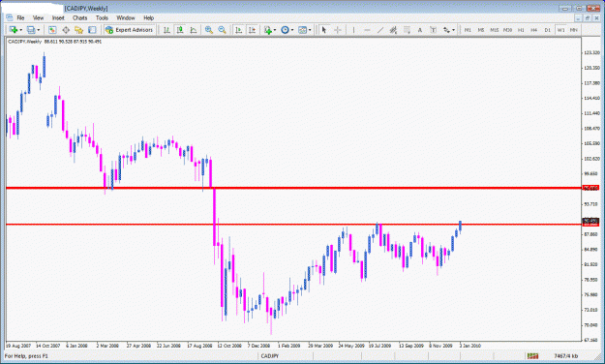Switch timeframe to M30

[x=507, y=30]
